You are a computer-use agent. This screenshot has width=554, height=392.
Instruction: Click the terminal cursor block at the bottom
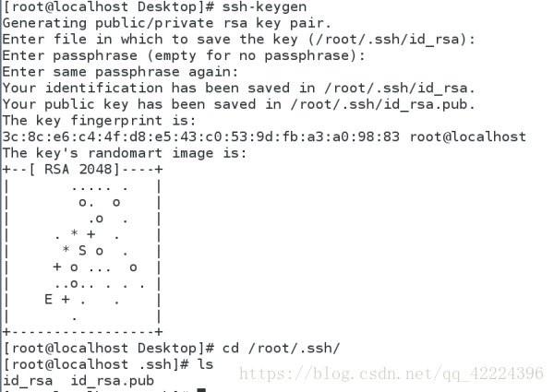200,390
